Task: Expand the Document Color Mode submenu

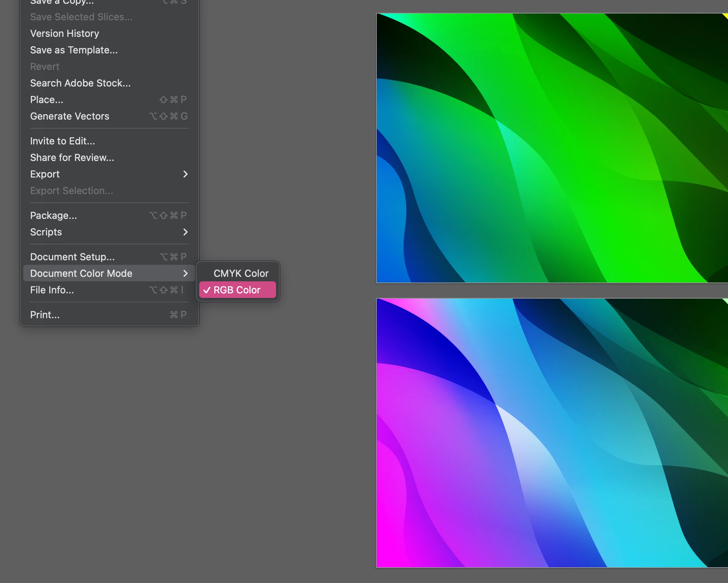Action: tap(109, 273)
